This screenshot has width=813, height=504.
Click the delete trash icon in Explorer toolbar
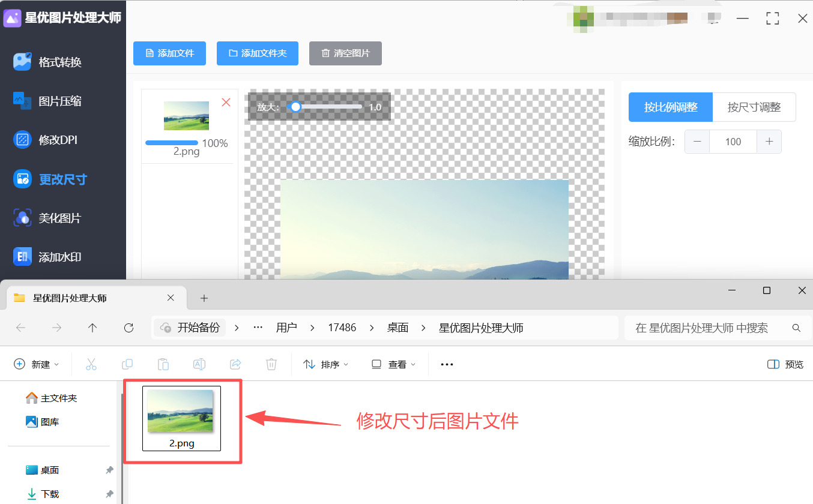click(271, 364)
